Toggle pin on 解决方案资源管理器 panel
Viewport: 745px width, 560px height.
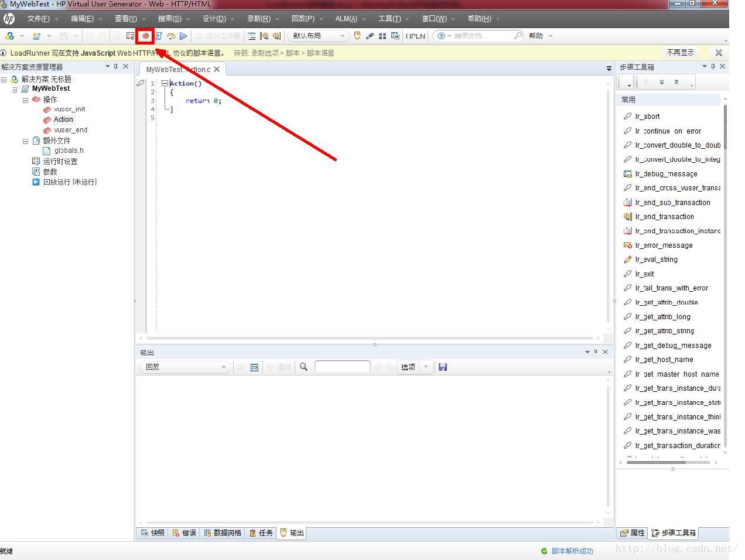pos(116,67)
